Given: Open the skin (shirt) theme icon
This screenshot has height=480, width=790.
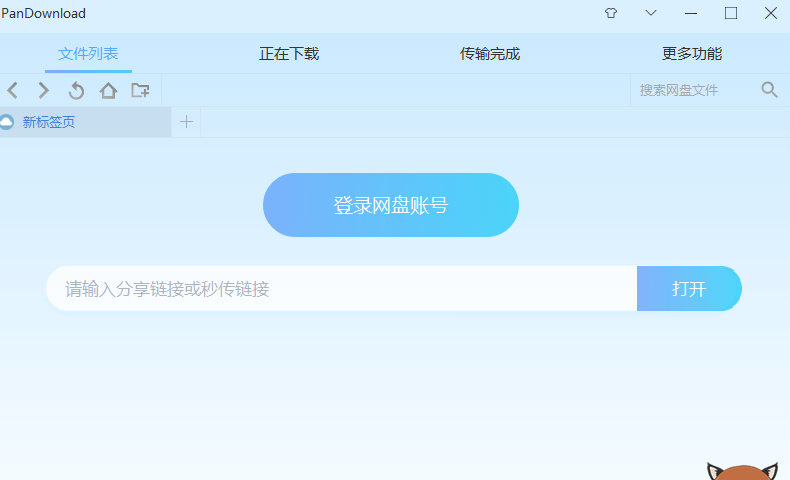Looking at the screenshot, I should tap(611, 13).
